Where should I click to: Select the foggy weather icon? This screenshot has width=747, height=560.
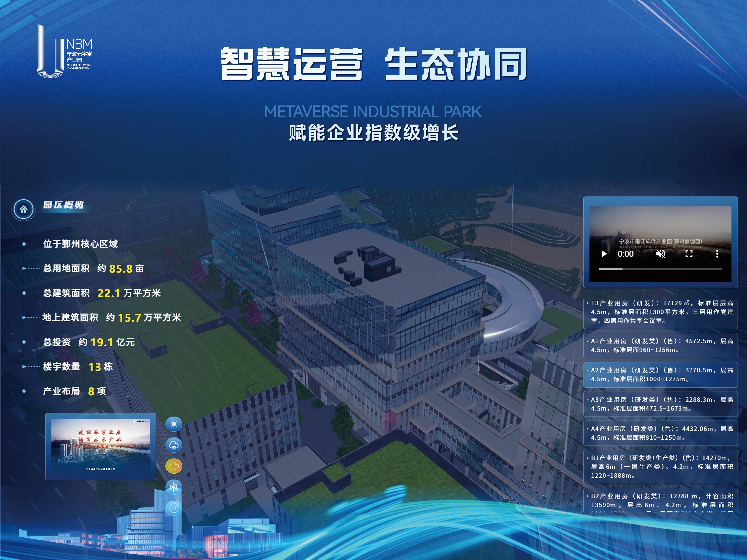point(174,445)
